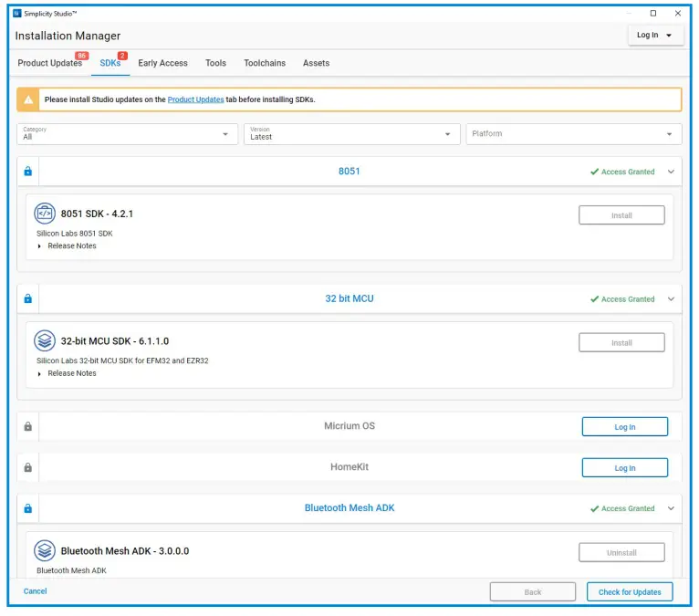Click Access Granted text in Bluetooth Mesh ADK row
Screen dimensions: 699x616
point(628,508)
